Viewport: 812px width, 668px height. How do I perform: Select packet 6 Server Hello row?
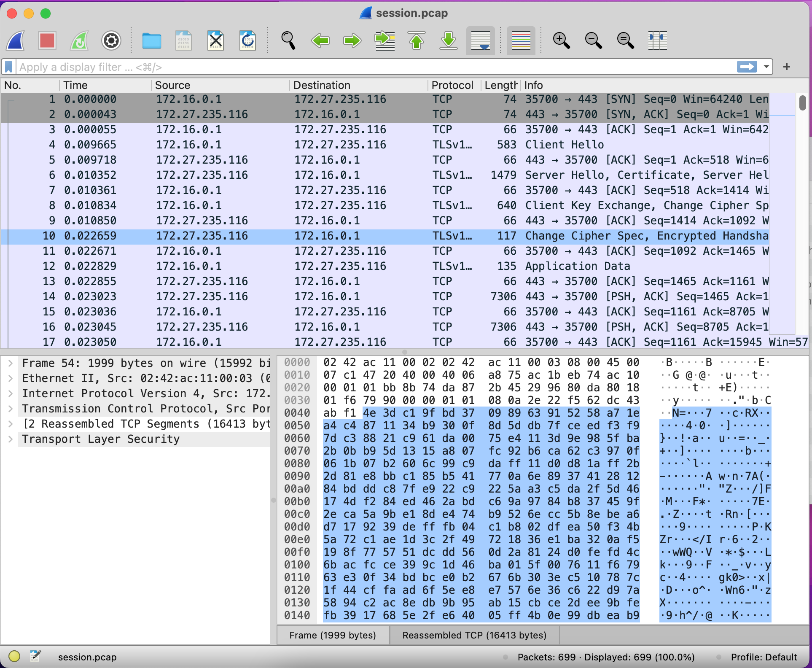coord(384,175)
